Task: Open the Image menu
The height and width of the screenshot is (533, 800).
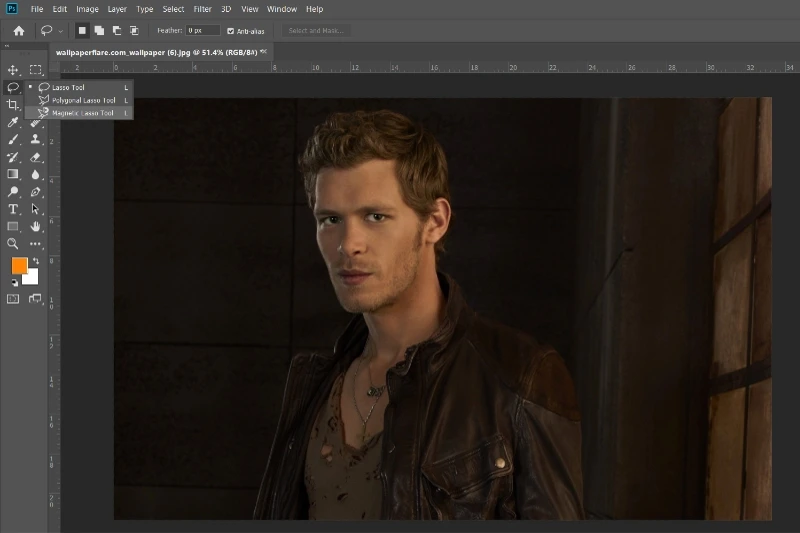Action: tap(87, 9)
